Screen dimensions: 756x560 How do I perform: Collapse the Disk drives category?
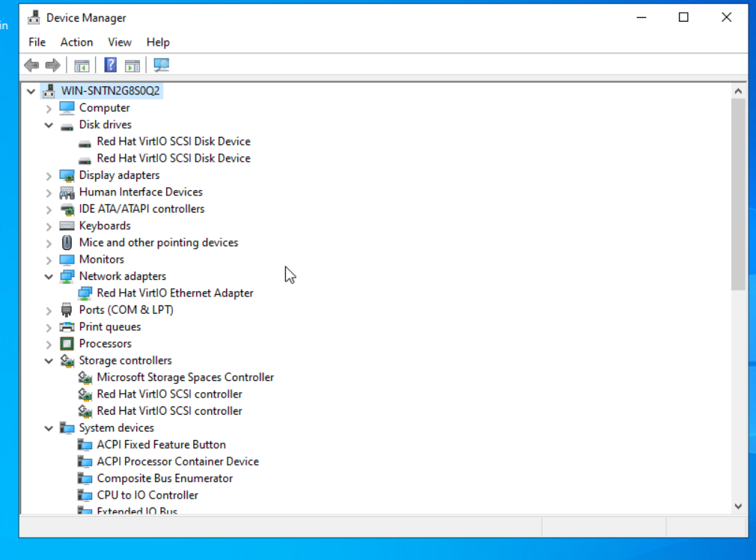pyautogui.click(x=49, y=125)
